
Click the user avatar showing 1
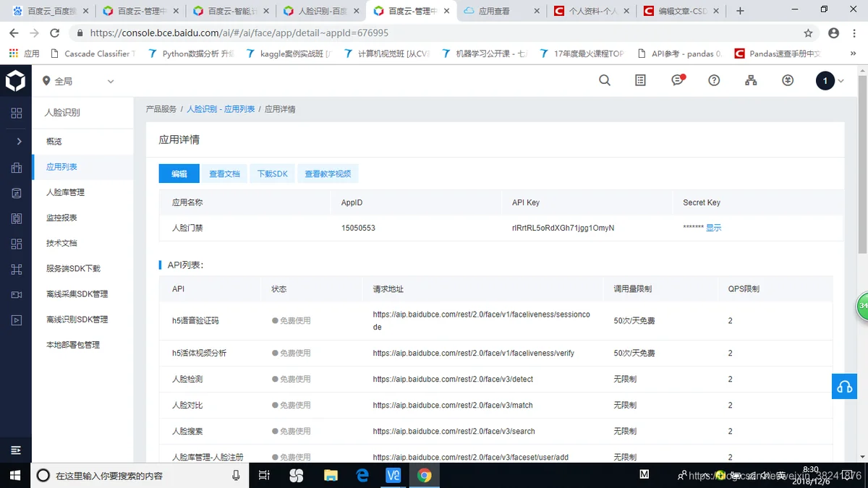[825, 81]
